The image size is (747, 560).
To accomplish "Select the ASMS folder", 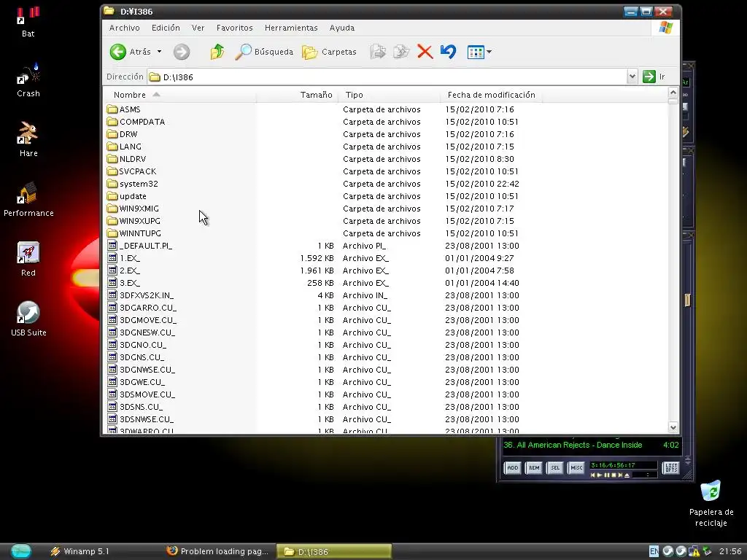I will tap(124, 109).
